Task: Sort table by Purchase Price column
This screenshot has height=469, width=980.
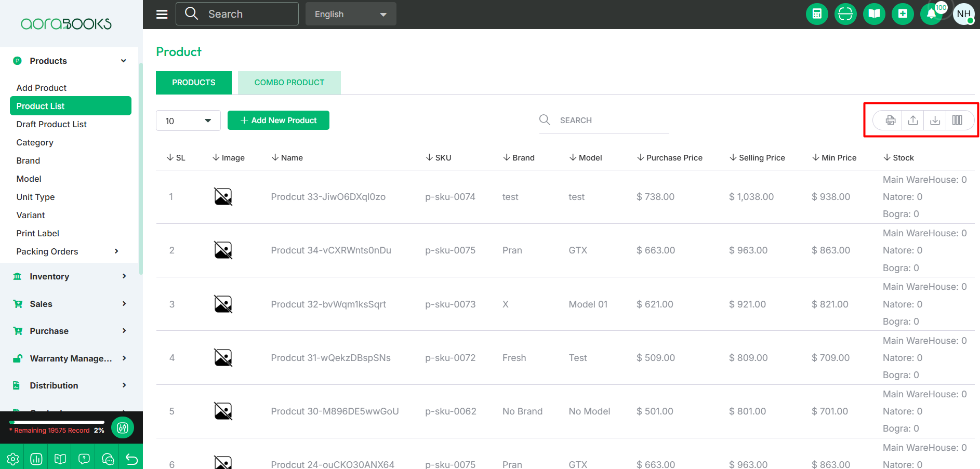Action: pos(670,158)
